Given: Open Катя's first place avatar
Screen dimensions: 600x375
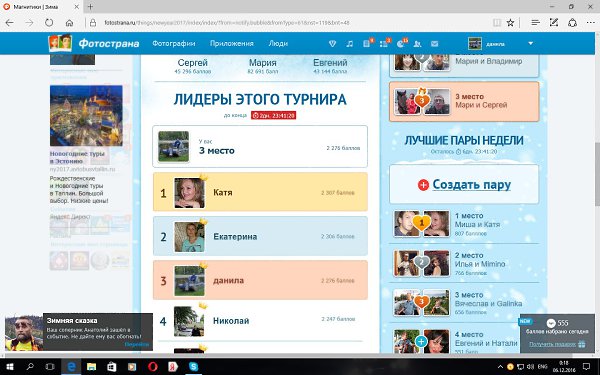Looking at the screenshot, I should [x=189, y=193].
